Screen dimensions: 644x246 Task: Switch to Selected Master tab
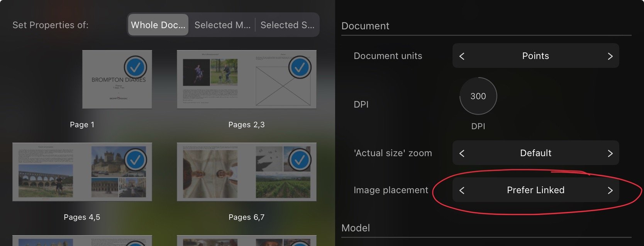[222, 25]
